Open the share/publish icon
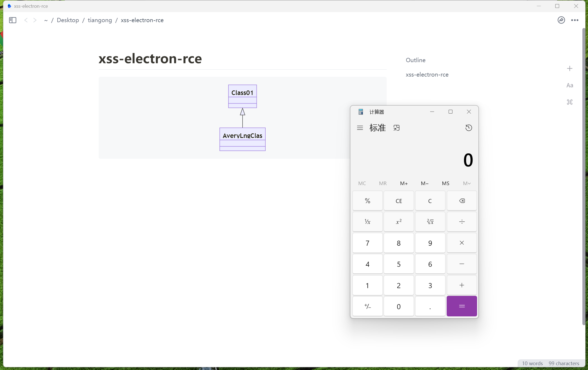 click(x=561, y=20)
